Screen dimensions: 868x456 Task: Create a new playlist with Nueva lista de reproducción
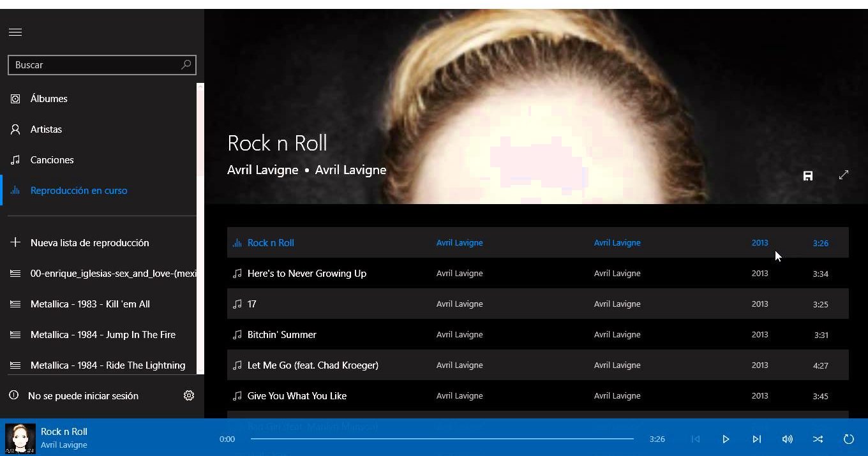click(x=89, y=243)
